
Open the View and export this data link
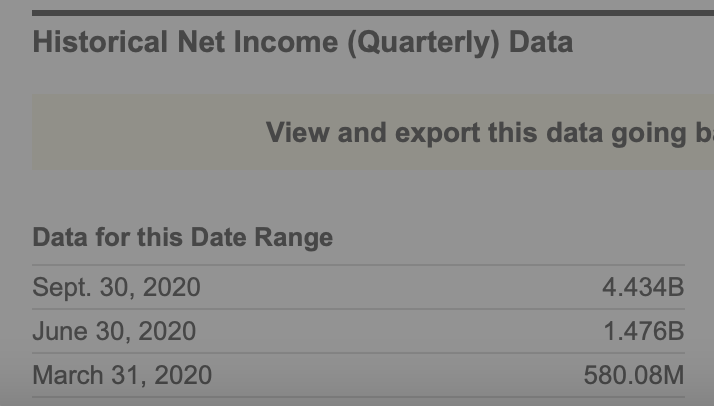(x=489, y=133)
